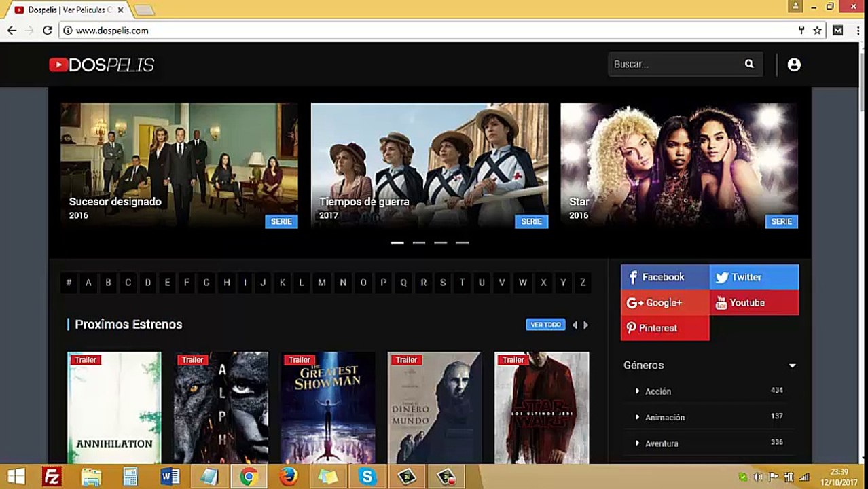
Task: Click the search magnifier icon
Action: click(749, 64)
